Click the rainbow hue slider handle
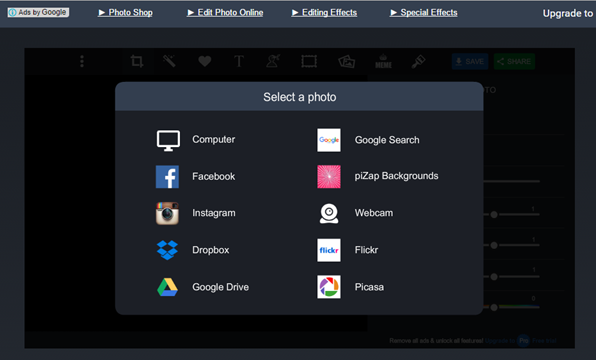Image resolution: width=596 pixels, height=360 pixels. [494, 307]
